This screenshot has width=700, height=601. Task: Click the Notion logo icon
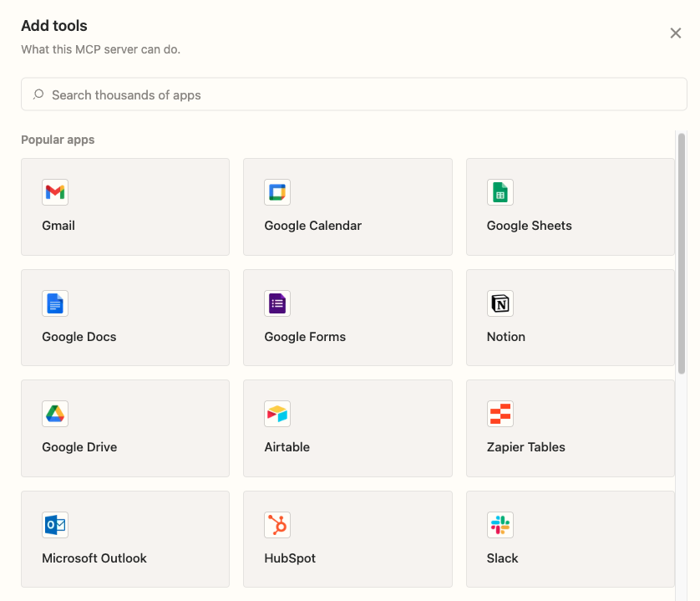click(x=500, y=303)
